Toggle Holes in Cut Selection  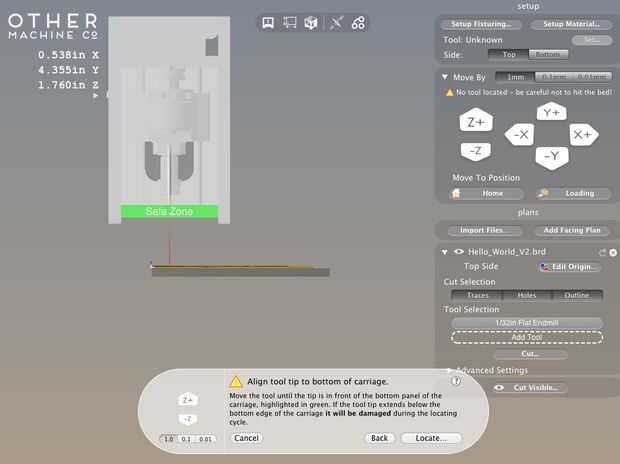click(527, 295)
